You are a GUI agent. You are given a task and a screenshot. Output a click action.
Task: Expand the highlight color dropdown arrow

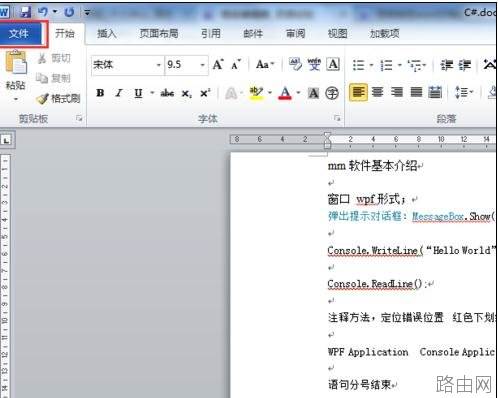coord(270,93)
